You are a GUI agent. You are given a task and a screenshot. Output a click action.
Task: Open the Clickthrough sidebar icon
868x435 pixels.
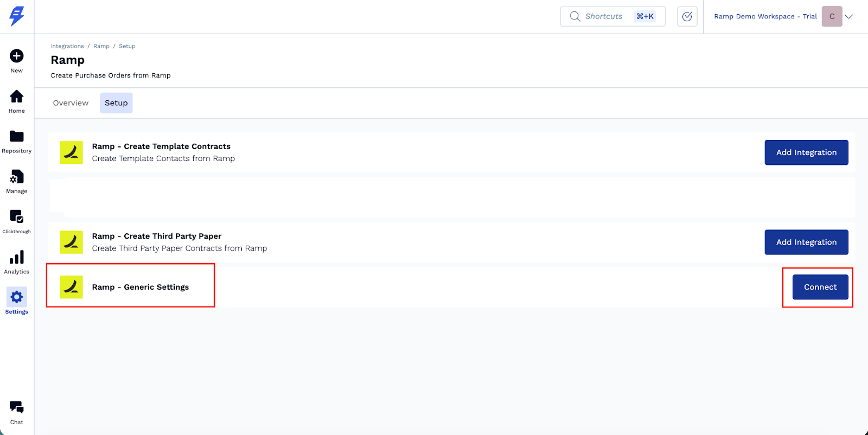pyautogui.click(x=17, y=216)
